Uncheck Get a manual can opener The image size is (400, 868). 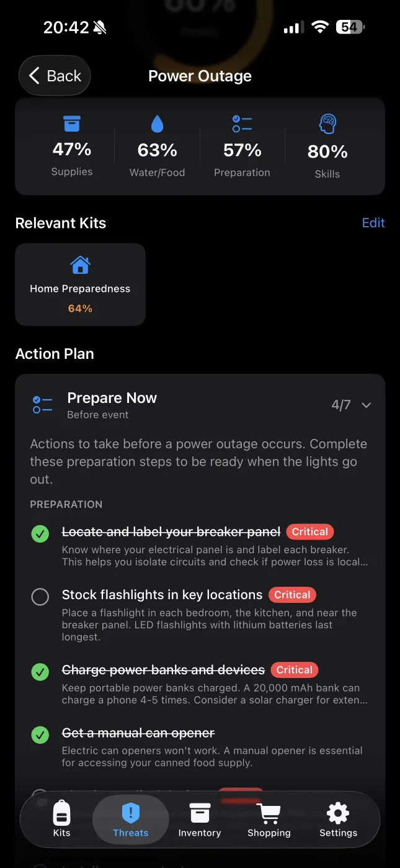tap(40, 735)
